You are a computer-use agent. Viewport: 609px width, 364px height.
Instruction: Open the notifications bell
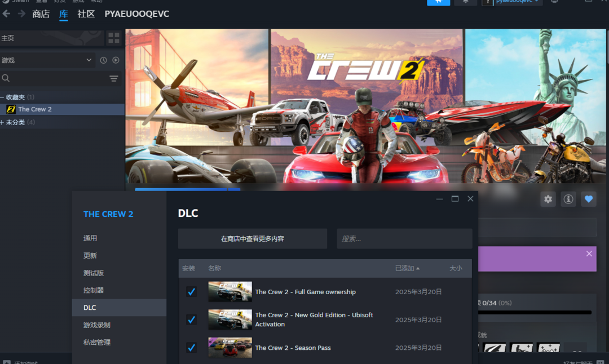[465, 2]
